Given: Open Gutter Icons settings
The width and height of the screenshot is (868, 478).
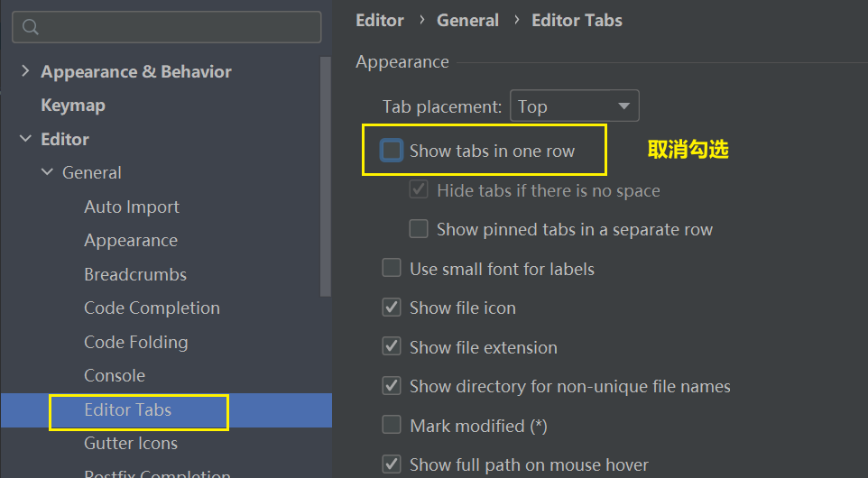Looking at the screenshot, I should tap(131, 443).
